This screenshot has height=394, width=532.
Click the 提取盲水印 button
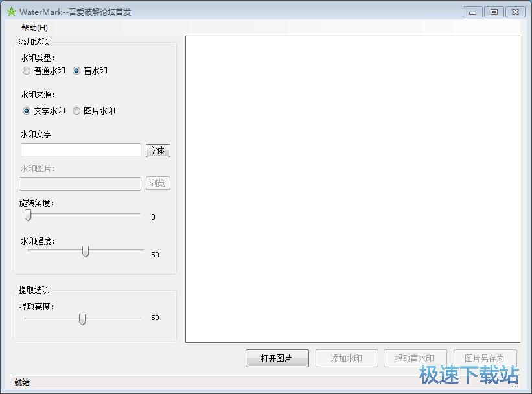click(415, 358)
